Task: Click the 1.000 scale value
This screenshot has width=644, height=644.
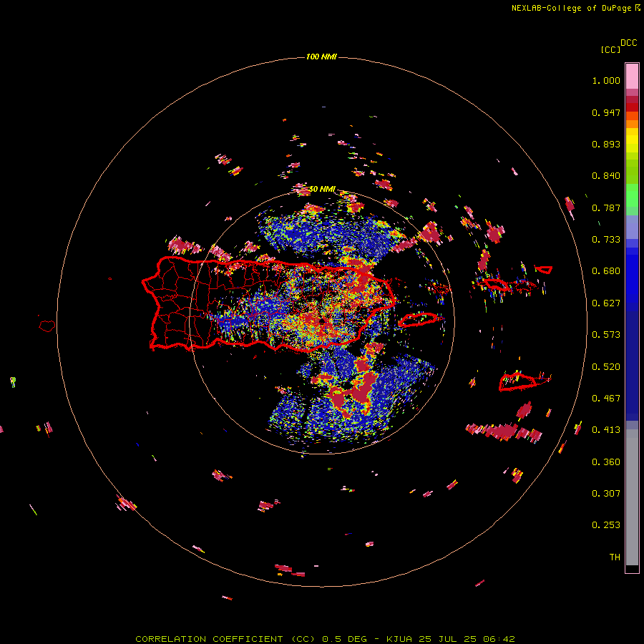Action: click(606, 80)
